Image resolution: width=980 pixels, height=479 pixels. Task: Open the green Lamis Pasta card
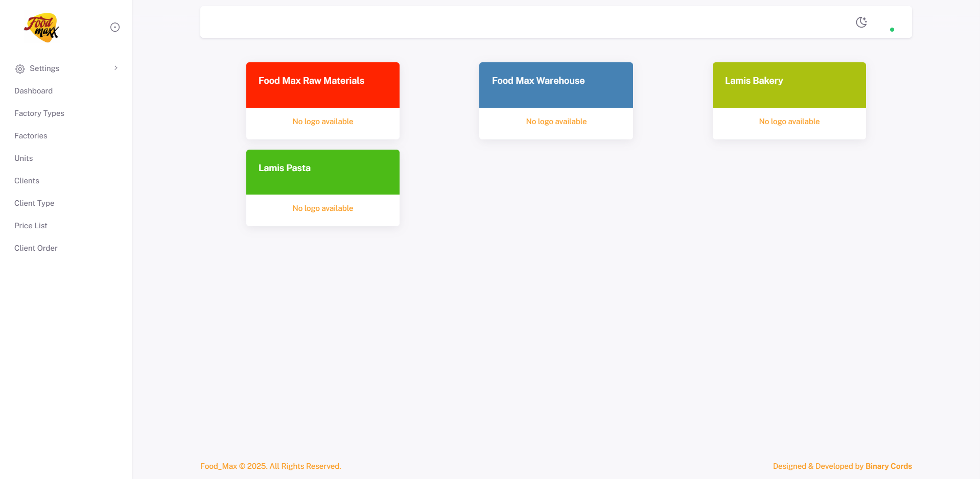tap(322, 172)
